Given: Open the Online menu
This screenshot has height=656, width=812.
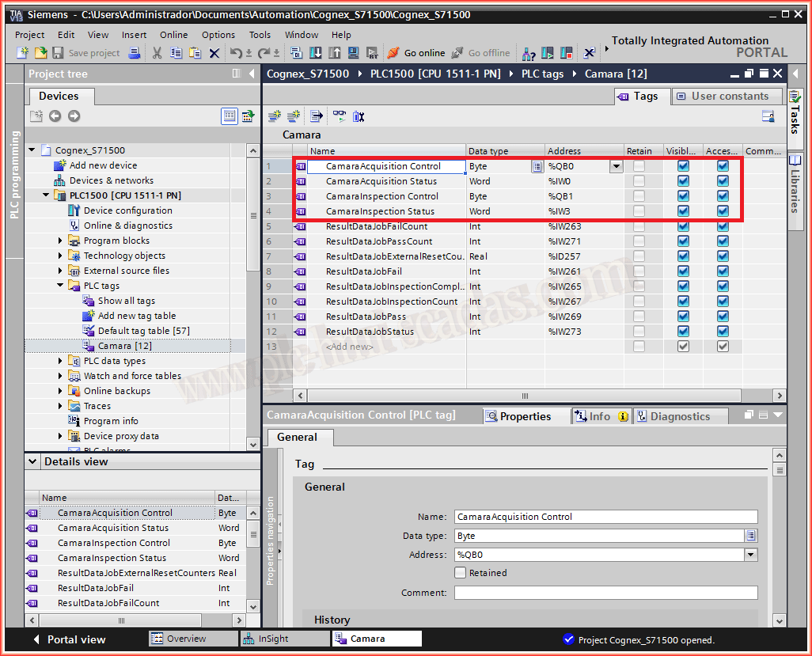Looking at the screenshot, I should click(173, 35).
